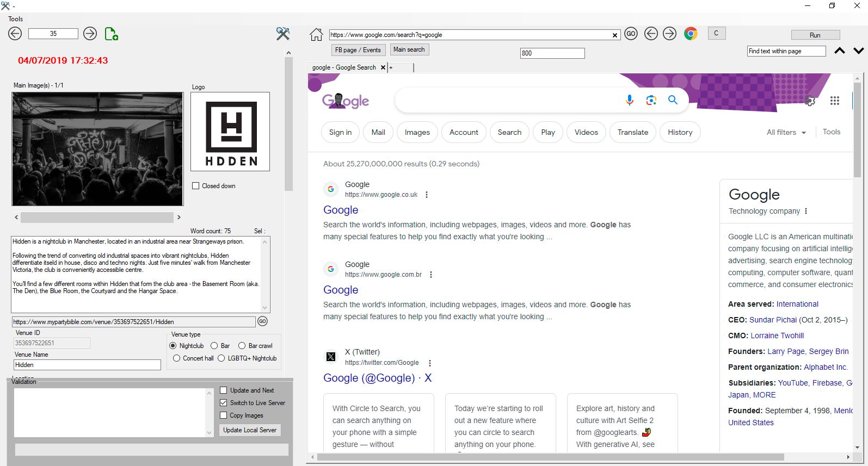Viewport: 868px width, 466px height.
Task: Click the green new document icon
Action: (x=112, y=34)
